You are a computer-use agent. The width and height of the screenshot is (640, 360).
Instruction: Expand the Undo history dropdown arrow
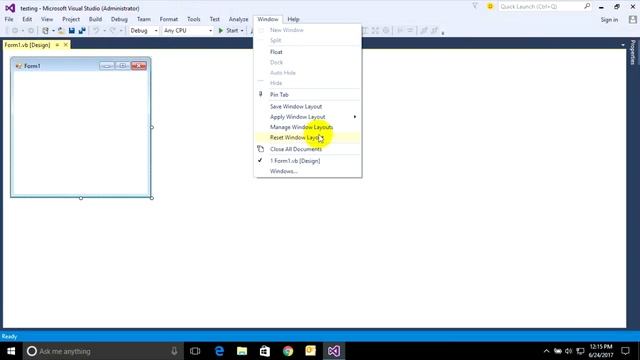[104, 31]
